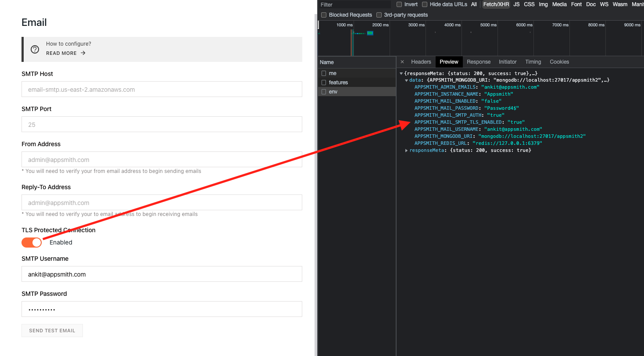This screenshot has height=356, width=644.
Task: Check the Blocked Requests checkbox
Action: [x=323, y=14]
